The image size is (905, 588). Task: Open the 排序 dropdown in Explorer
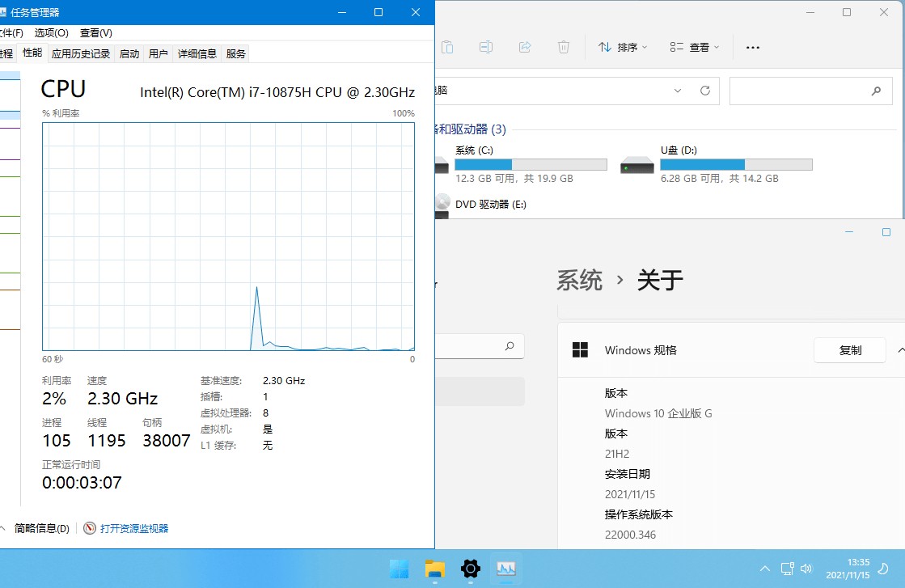tap(621, 47)
